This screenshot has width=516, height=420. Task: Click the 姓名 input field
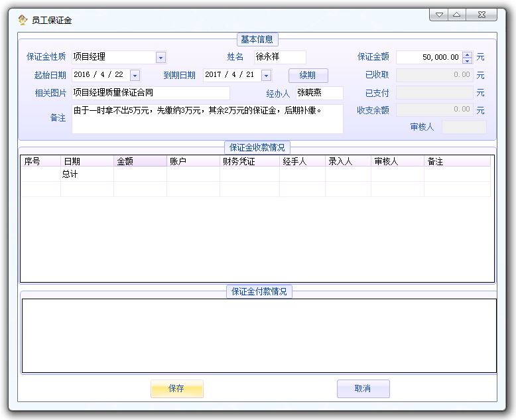point(280,57)
